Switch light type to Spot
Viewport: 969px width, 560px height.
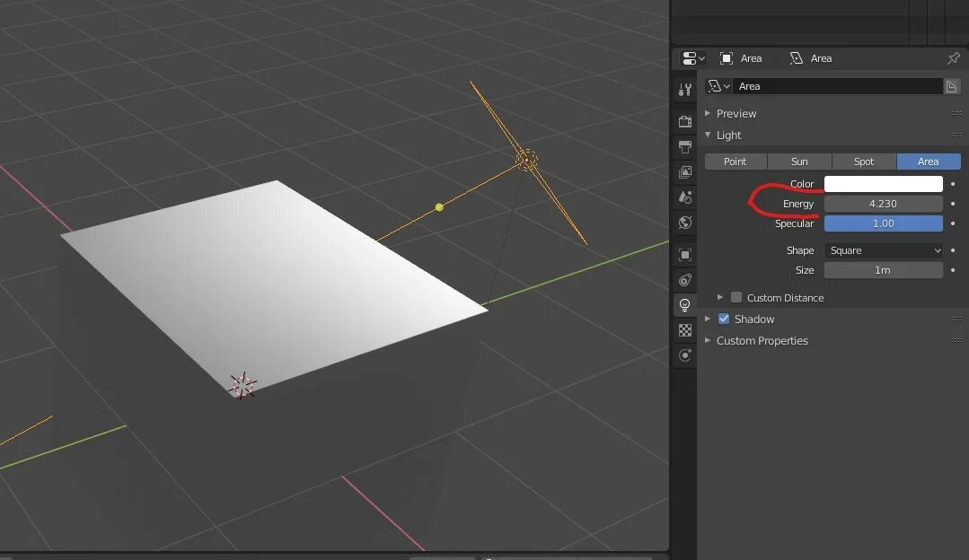864,162
